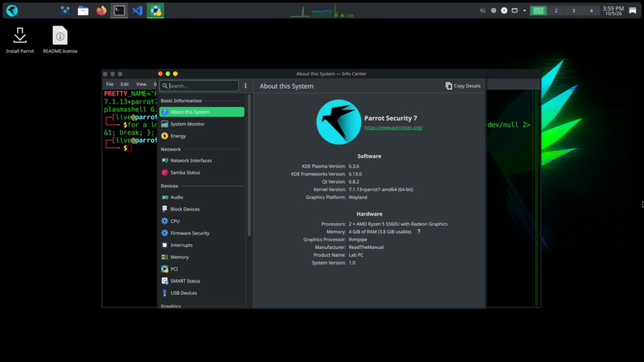Click the Qt Version 6.8.2 value

(x=353, y=182)
